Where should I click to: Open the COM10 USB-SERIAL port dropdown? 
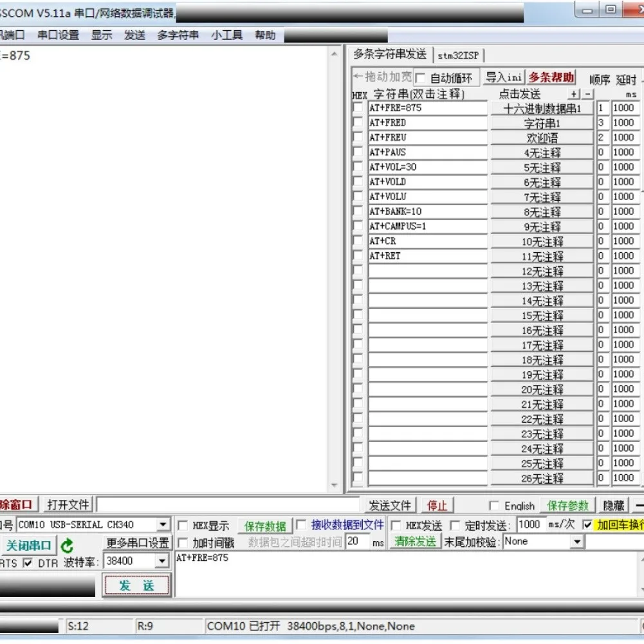(x=163, y=525)
